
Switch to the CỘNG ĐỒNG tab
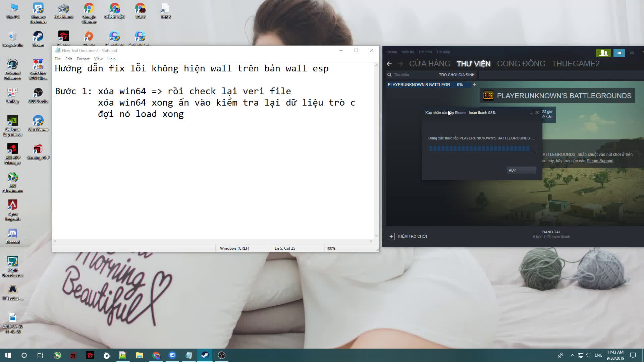point(521,64)
